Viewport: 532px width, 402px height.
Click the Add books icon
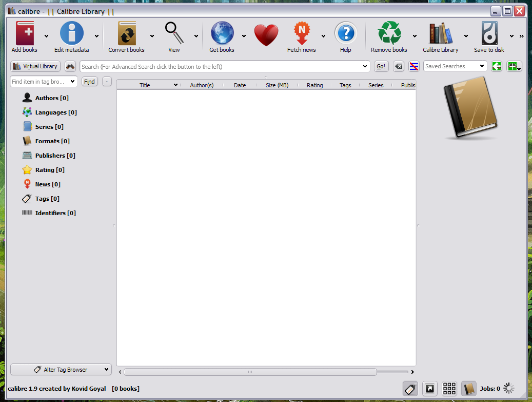point(25,33)
